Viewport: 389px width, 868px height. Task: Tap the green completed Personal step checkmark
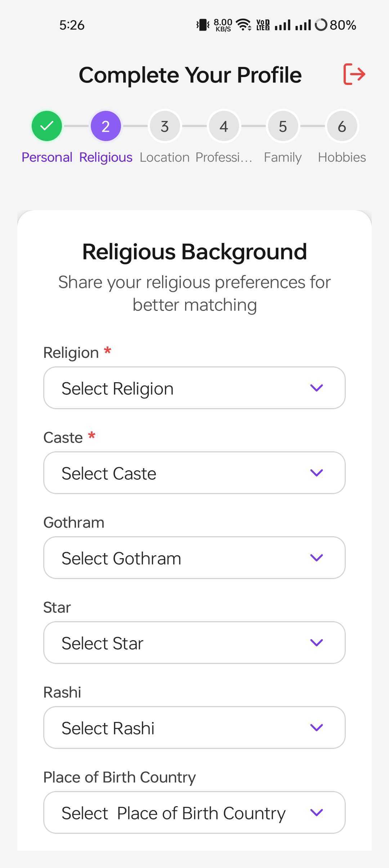(47, 126)
